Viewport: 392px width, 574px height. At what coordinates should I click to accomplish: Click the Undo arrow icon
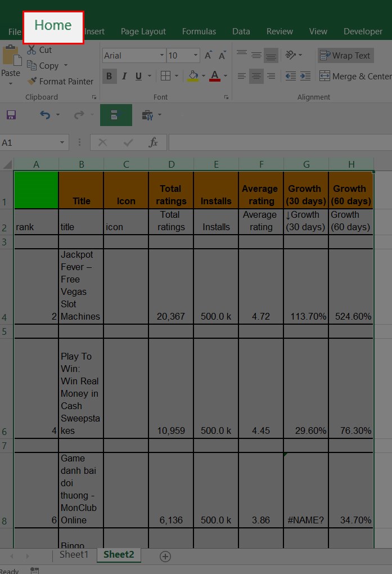point(45,115)
